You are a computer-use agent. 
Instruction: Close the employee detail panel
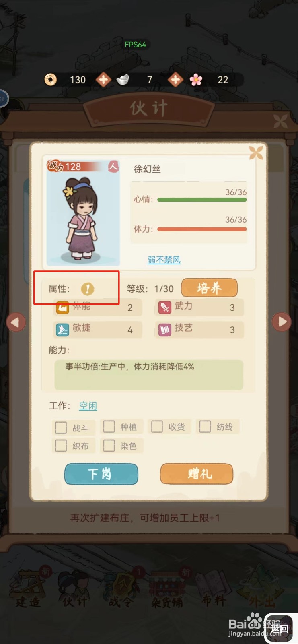(256, 153)
